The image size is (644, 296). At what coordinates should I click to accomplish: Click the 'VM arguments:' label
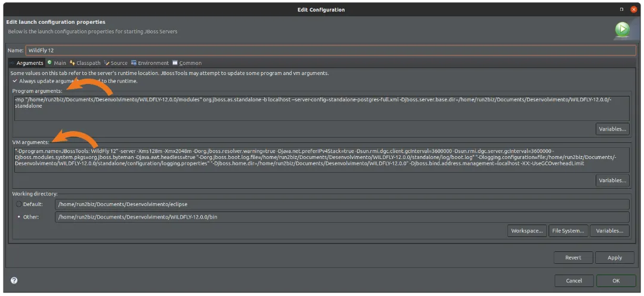30,142
